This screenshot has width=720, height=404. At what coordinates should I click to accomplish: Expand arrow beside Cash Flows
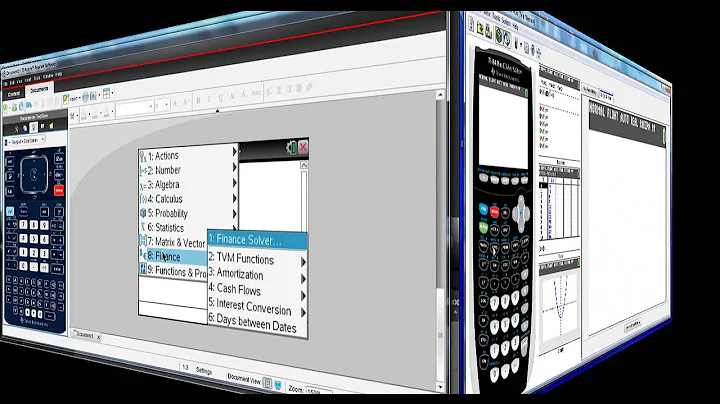pos(304,296)
